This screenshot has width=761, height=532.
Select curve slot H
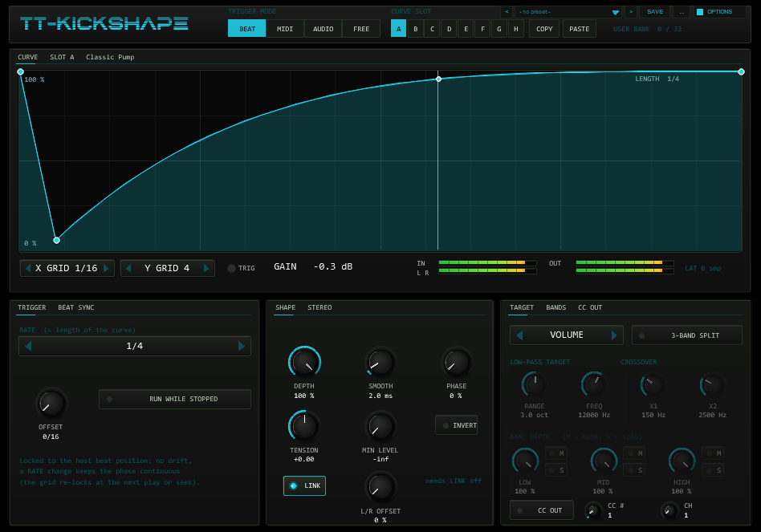(516, 29)
